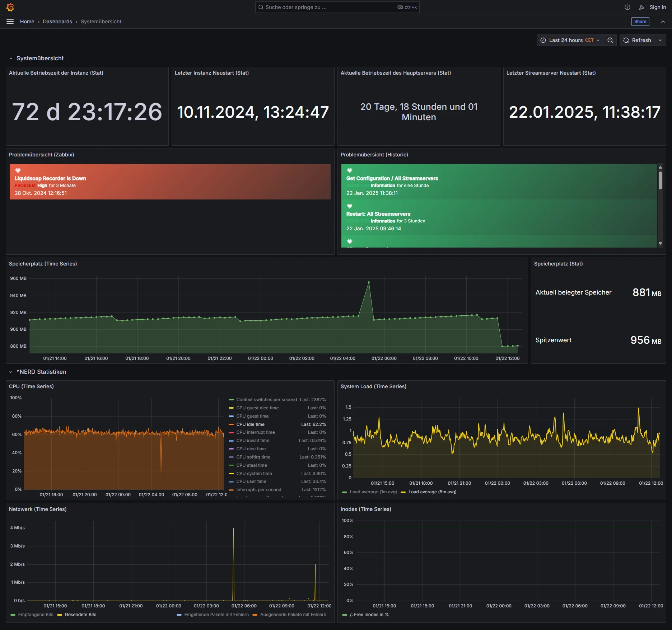Open Letzter Streamserver Neustart panel title
Image resolution: width=672 pixels, height=630 pixels.
tap(551, 73)
